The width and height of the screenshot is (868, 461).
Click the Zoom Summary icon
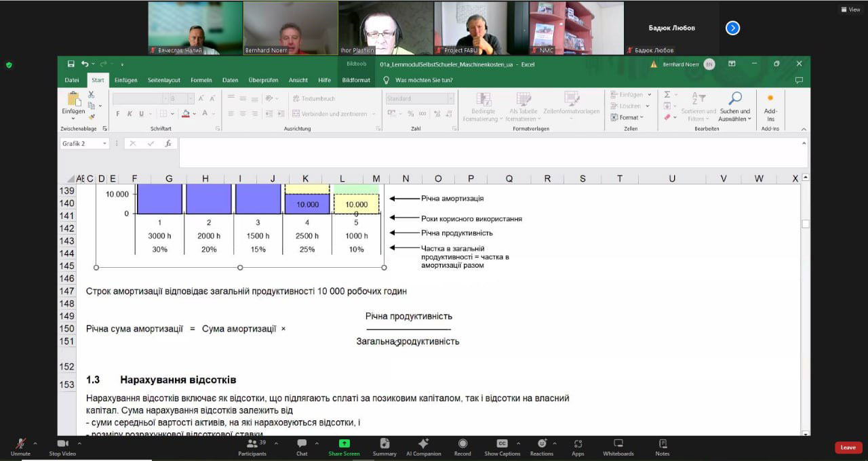(384, 443)
